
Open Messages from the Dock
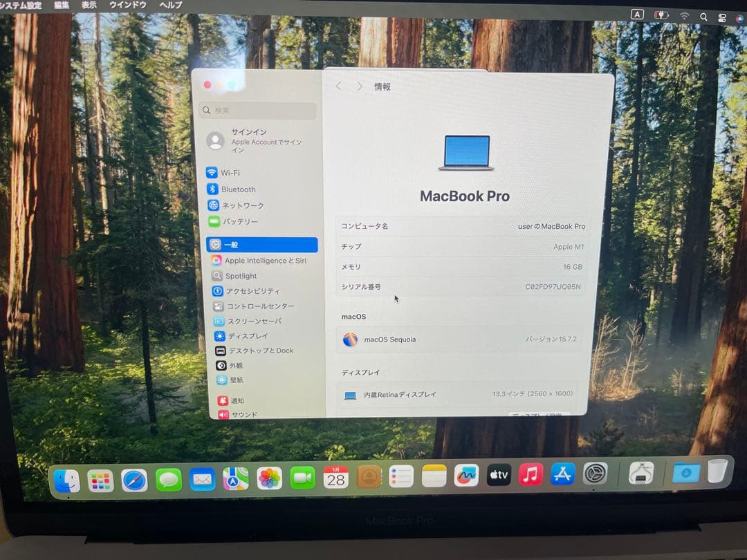tap(168, 480)
